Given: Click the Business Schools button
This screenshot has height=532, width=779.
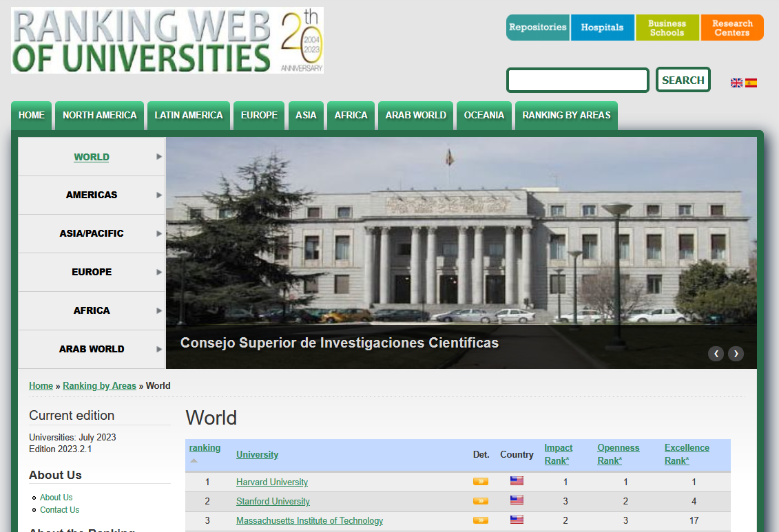Looking at the screenshot, I should pos(667,28).
